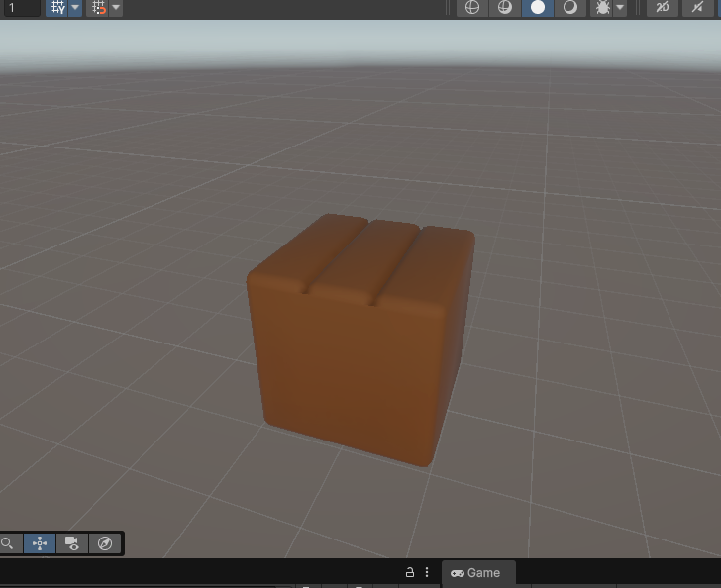Toggle 2D view mode
The width and height of the screenshot is (721, 588).
(x=663, y=8)
